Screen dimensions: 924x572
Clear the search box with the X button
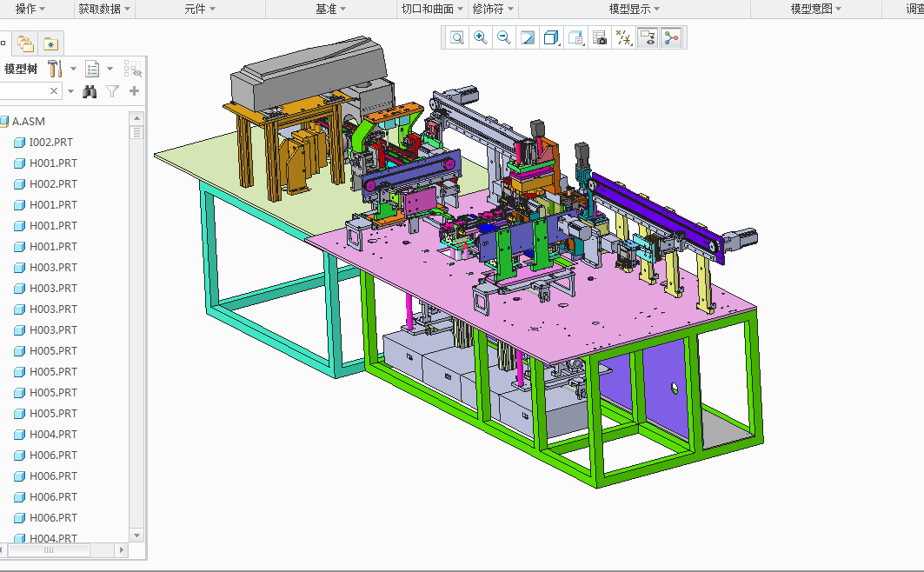point(53,90)
